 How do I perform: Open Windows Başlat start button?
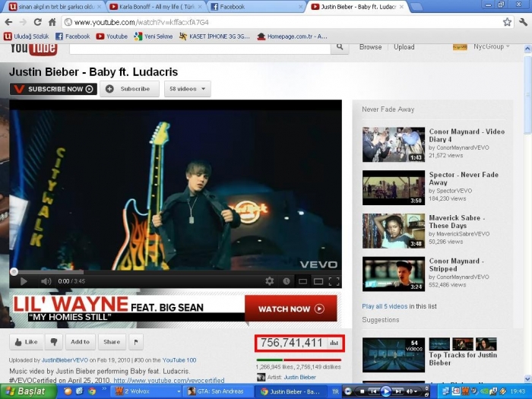[28, 391]
